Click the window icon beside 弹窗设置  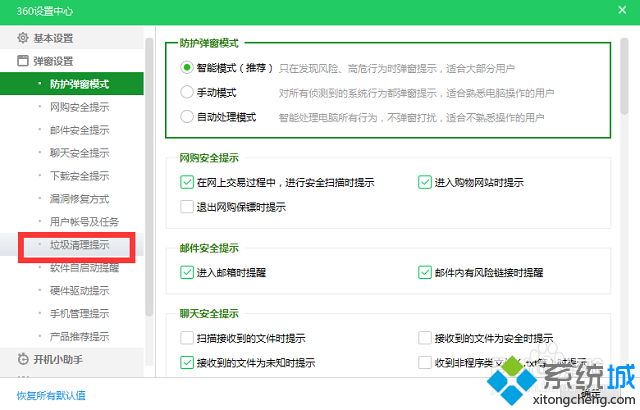coord(23,61)
